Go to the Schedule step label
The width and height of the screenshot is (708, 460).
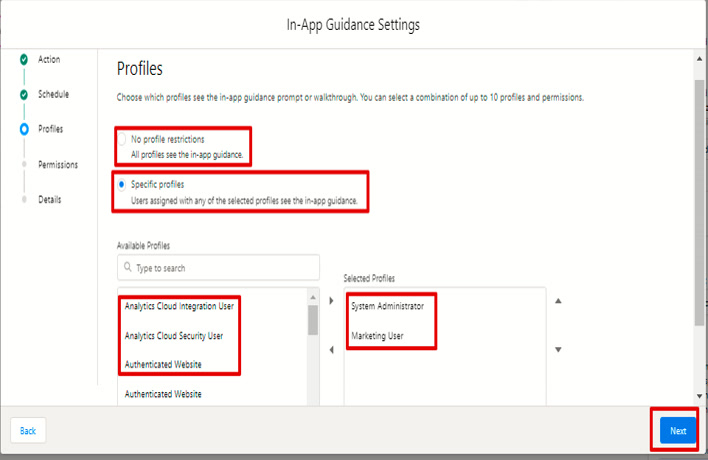coord(54,95)
